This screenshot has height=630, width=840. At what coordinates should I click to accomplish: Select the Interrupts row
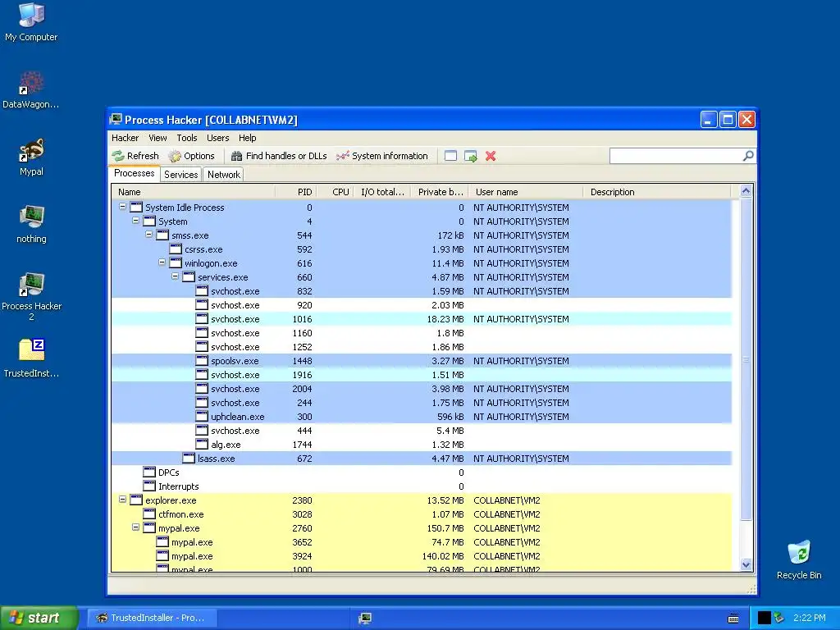pyautogui.click(x=422, y=486)
